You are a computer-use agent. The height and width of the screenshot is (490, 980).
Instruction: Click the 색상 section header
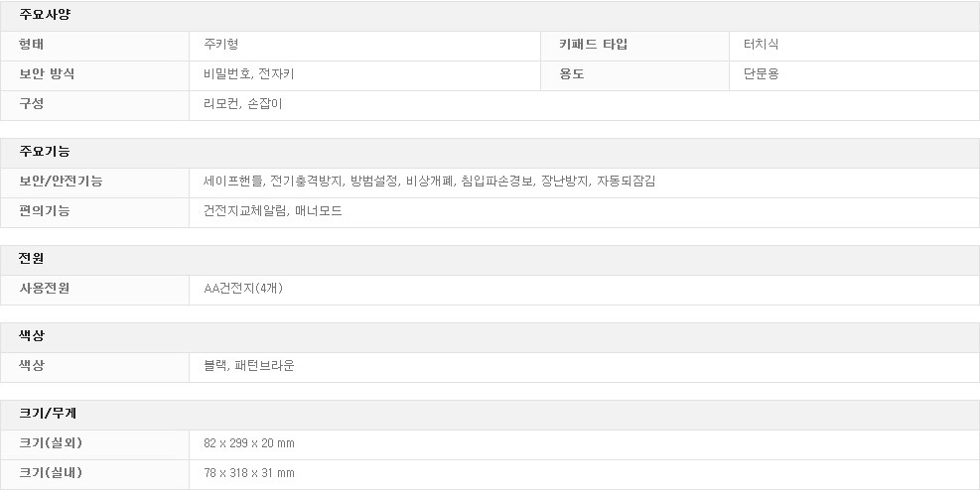click(x=31, y=336)
